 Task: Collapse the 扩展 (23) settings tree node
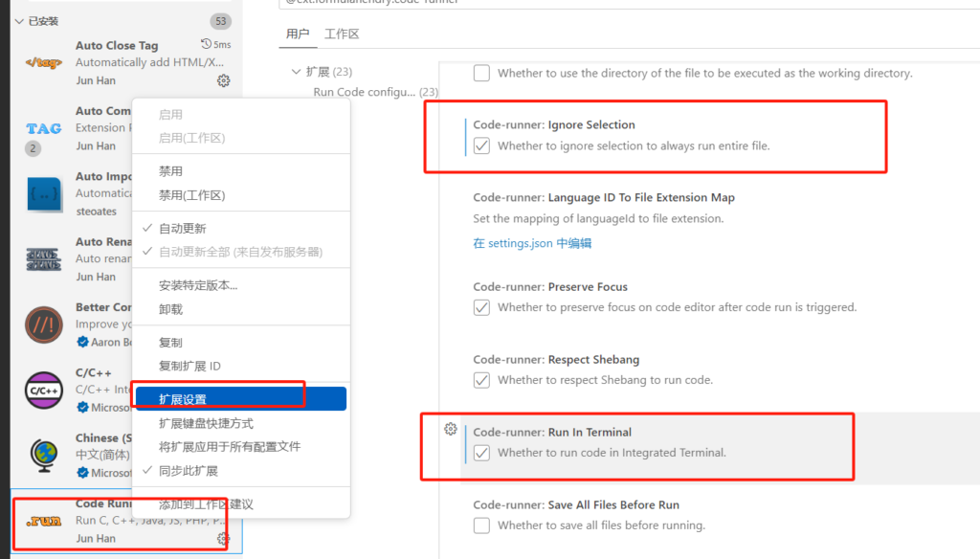(x=296, y=72)
